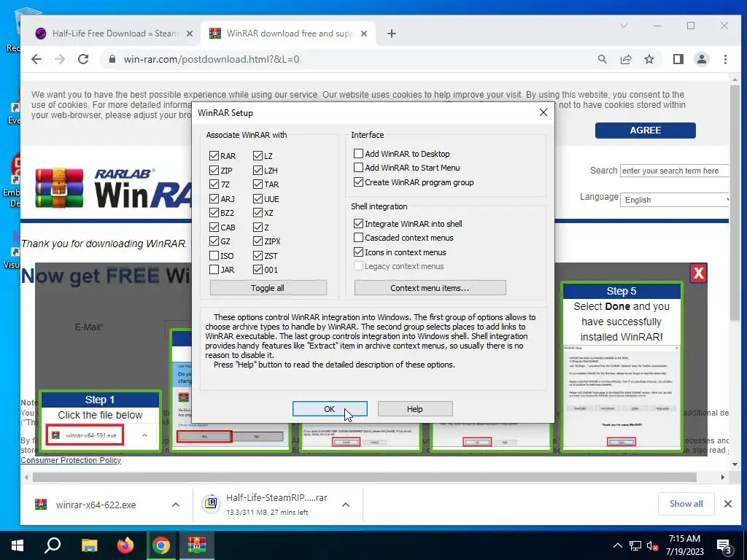The height and width of the screenshot is (560, 747).
Task: Toggle Icons in context menus
Action: pyautogui.click(x=358, y=252)
